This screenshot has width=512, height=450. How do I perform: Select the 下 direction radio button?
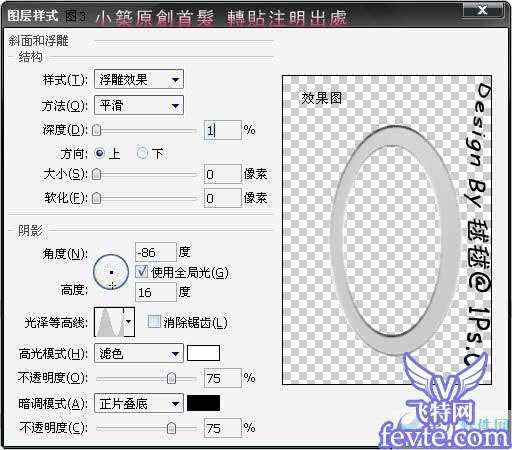click(x=142, y=153)
